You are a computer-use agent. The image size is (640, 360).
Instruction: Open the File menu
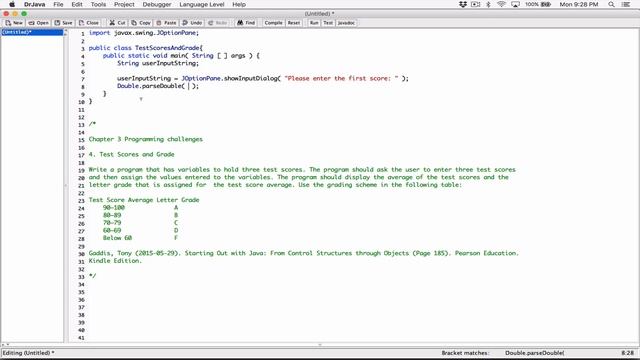click(x=58, y=4)
